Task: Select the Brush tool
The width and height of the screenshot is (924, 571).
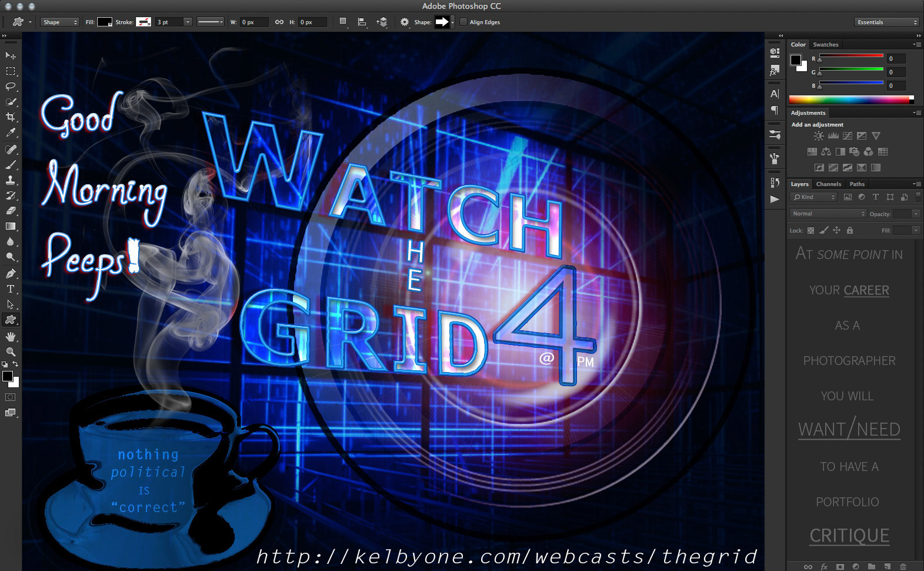Action: 11,164
